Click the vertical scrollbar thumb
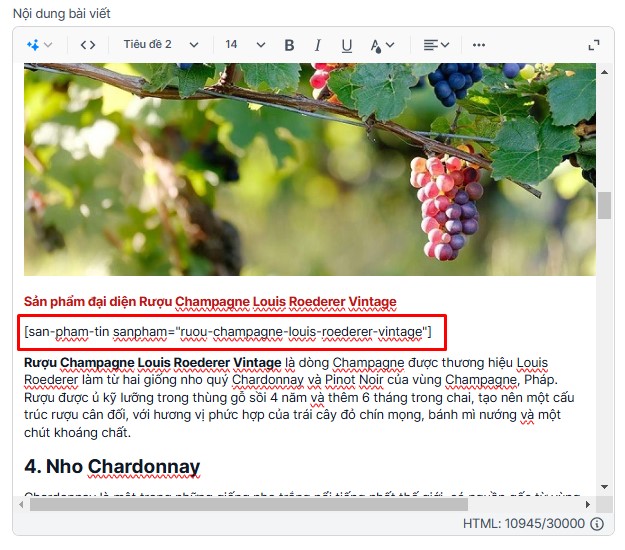 coord(604,205)
